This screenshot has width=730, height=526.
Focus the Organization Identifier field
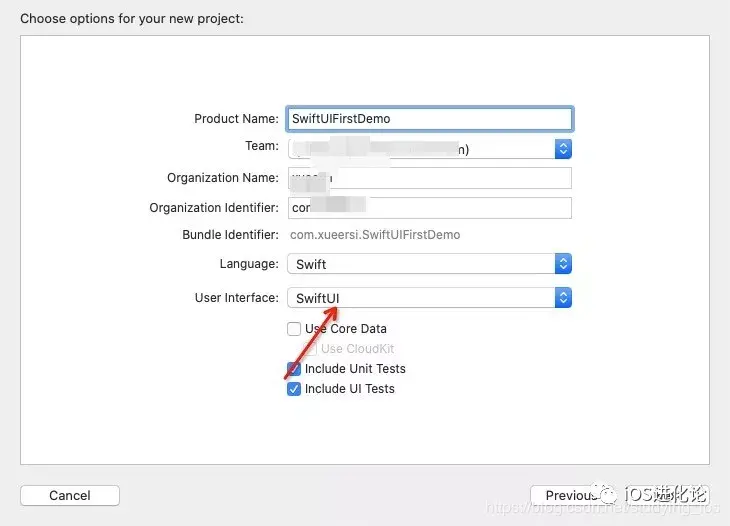coord(429,208)
